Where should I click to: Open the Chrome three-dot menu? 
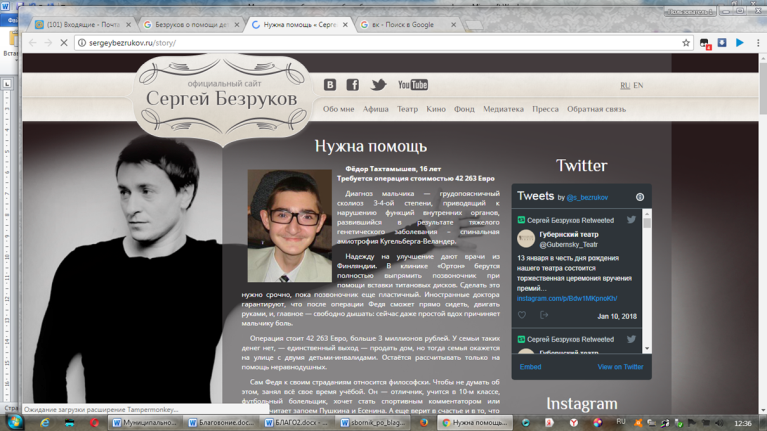(x=758, y=43)
